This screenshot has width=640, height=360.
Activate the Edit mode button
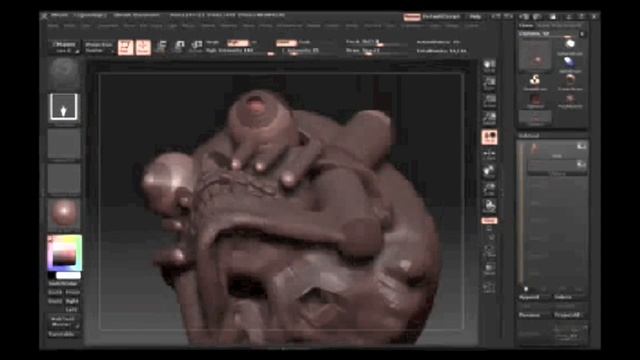point(126,47)
